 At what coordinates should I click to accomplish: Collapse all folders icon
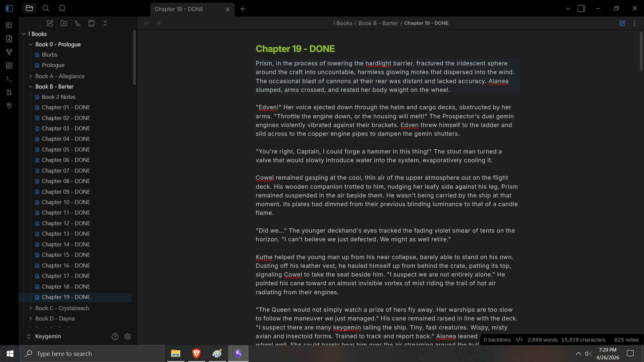(x=105, y=23)
